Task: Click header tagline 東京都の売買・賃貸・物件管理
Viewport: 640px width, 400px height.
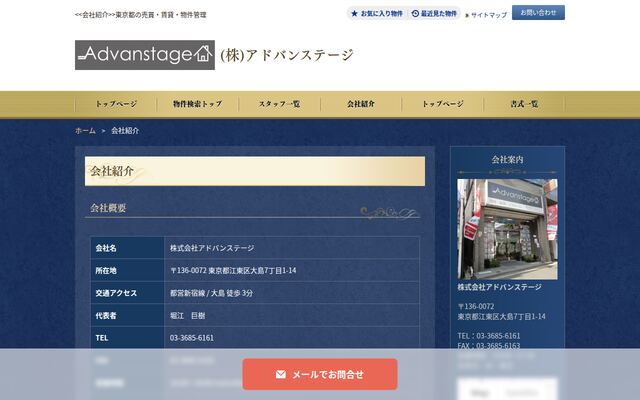Action: (x=161, y=15)
